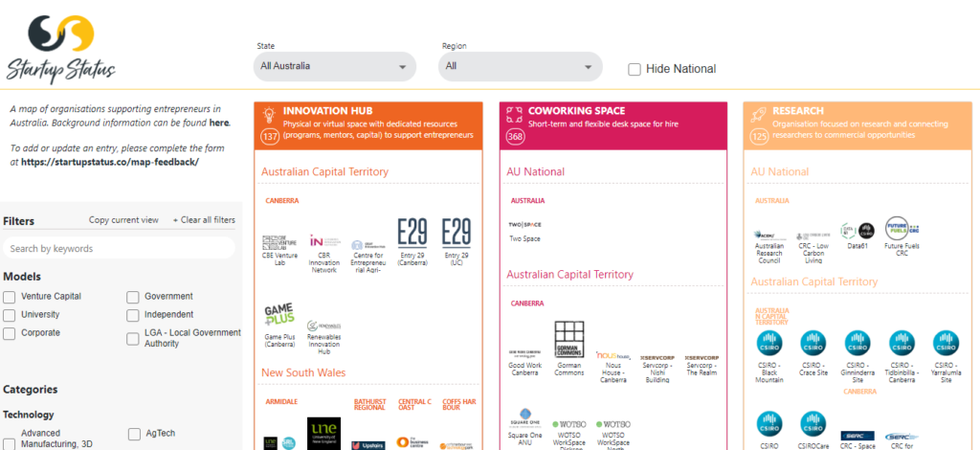Click the Startup Status logo
This screenshot has height=450, width=980.
(61, 49)
